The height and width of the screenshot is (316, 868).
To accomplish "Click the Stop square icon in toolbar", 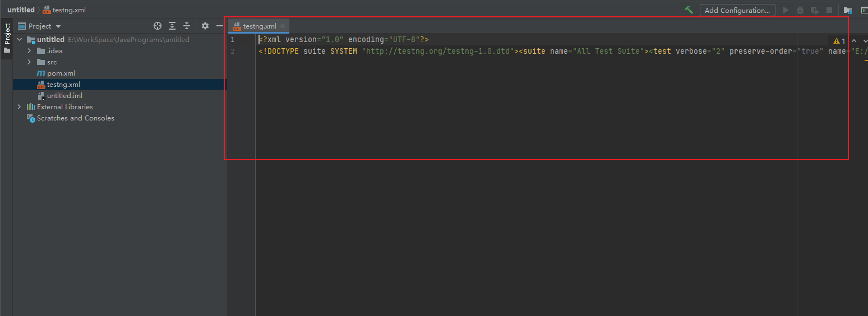I will click(829, 10).
